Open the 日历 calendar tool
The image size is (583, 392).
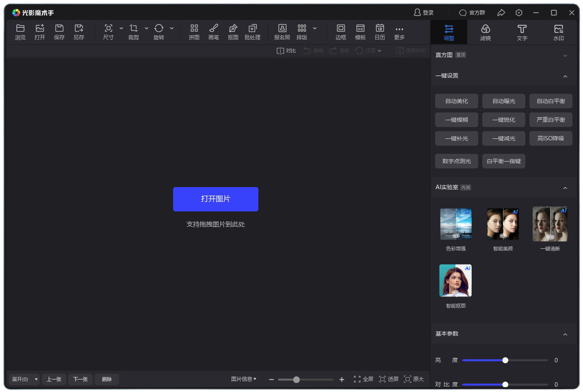coord(380,32)
